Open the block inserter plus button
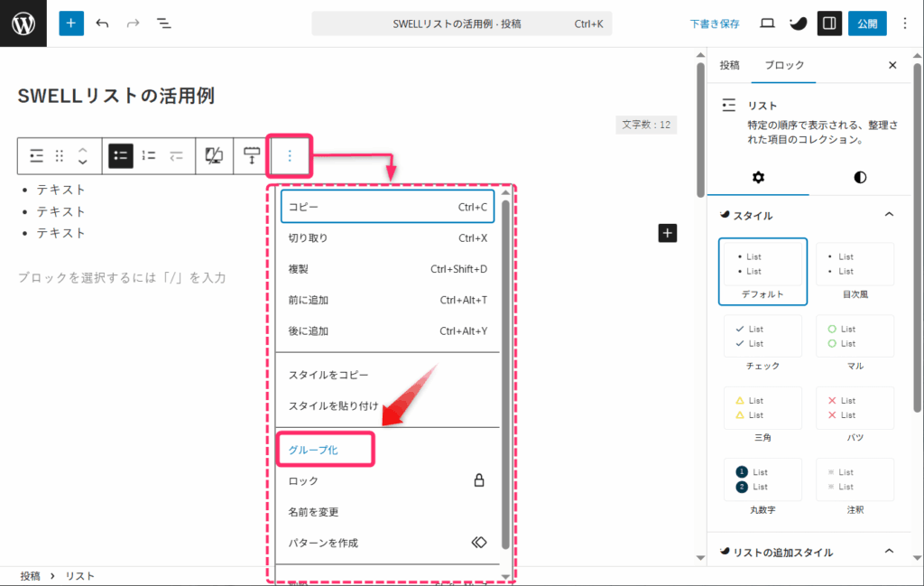 (x=71, y=23)
